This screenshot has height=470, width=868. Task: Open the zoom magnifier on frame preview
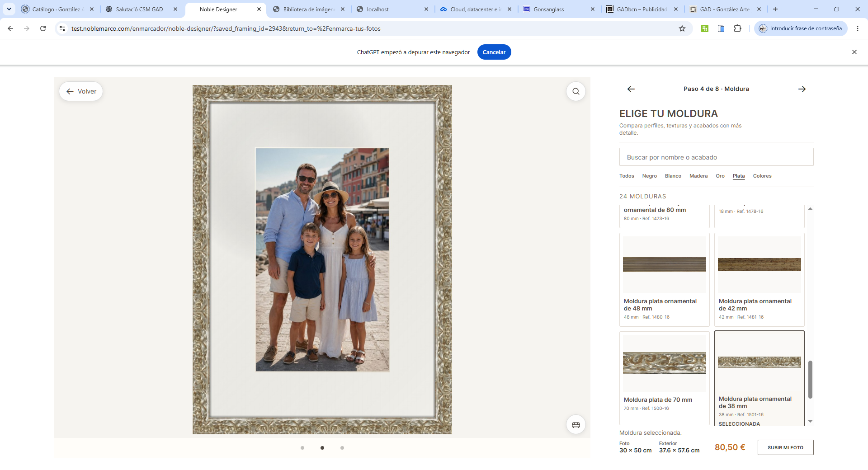click(576, 91)
